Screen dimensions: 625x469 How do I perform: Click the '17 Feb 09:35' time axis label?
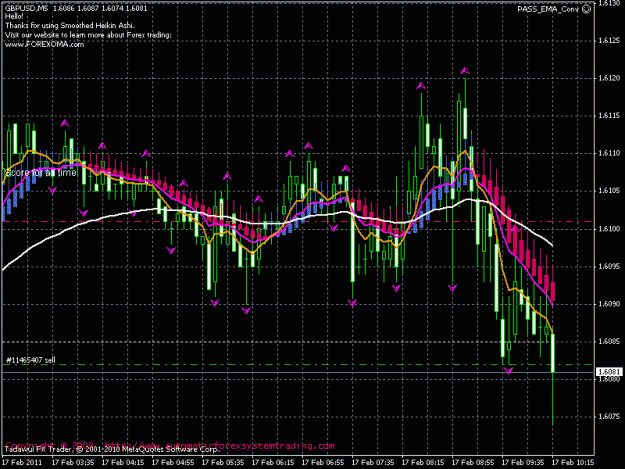(x=523, y=463)
